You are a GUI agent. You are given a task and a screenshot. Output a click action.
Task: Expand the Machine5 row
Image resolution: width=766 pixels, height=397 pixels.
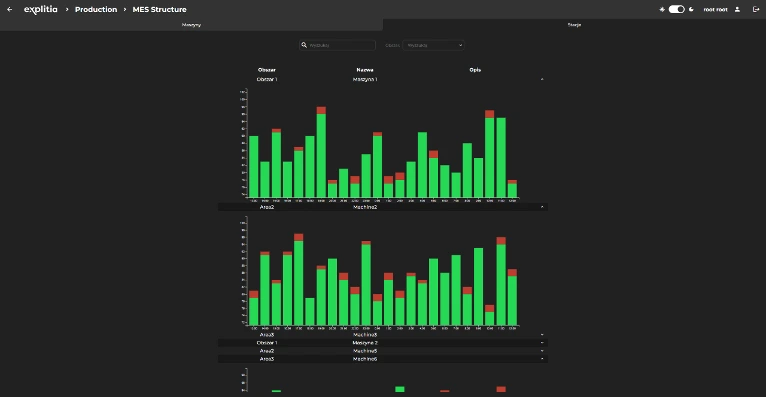(542, 351)
